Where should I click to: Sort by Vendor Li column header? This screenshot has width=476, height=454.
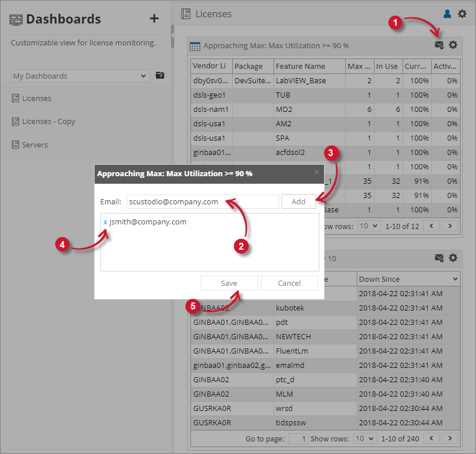coord(212,66)
